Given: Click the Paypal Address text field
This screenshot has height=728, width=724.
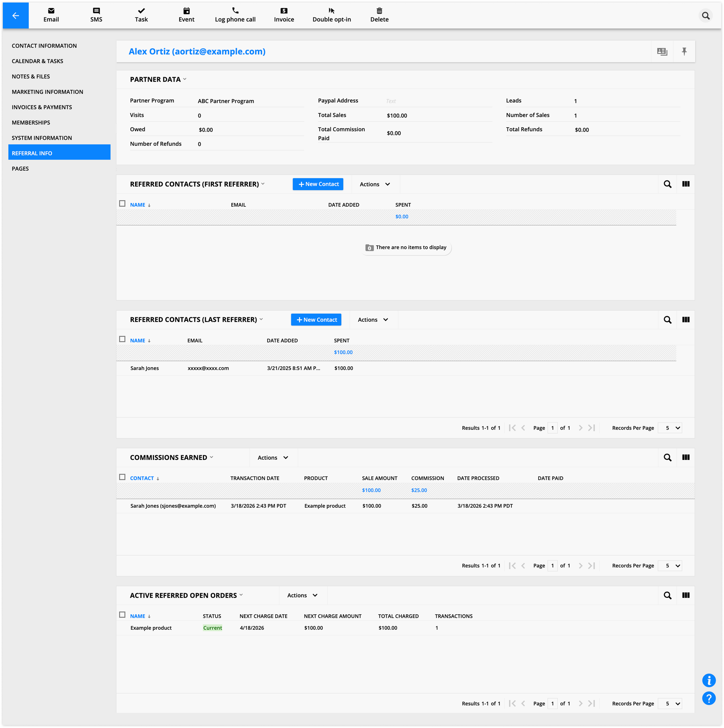Looking at the screenshot, I should pos(437,101).
